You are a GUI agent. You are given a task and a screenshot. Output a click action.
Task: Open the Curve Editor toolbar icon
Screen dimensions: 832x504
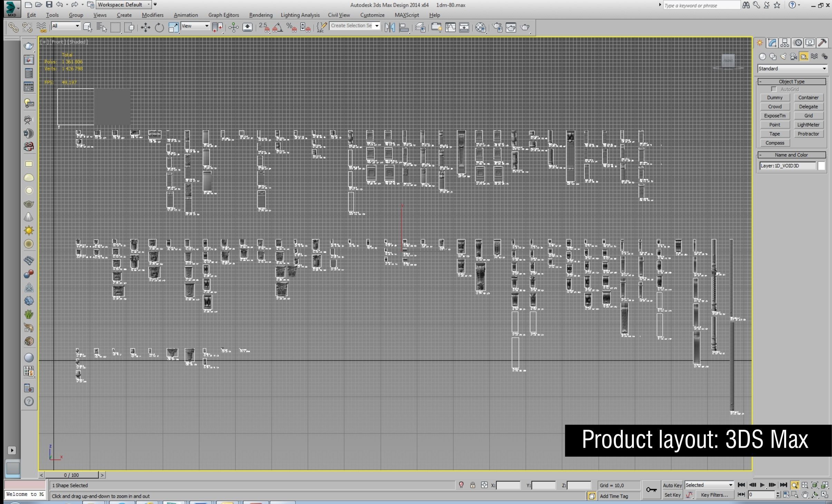(x=450, y=28)
